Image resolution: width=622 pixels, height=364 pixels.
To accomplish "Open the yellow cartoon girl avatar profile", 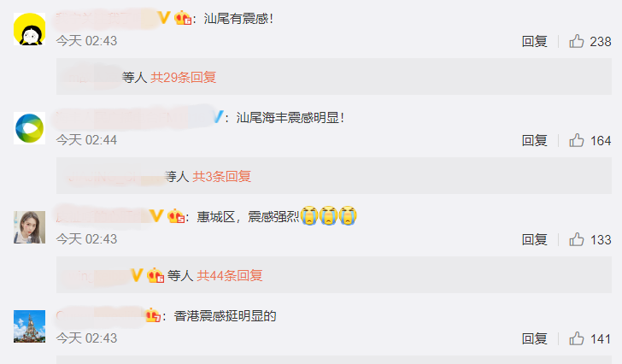I will (29, 29).
